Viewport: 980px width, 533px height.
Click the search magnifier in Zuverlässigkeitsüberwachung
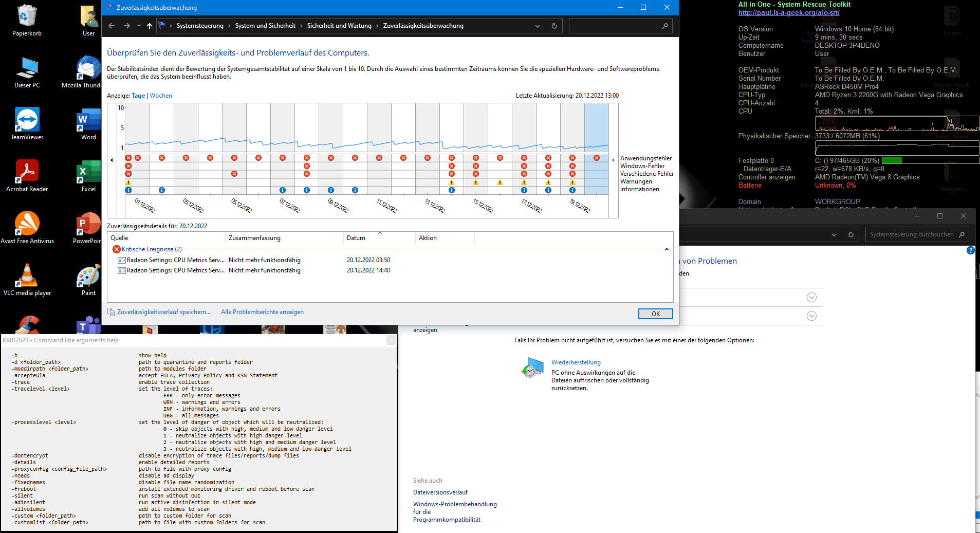665,26
